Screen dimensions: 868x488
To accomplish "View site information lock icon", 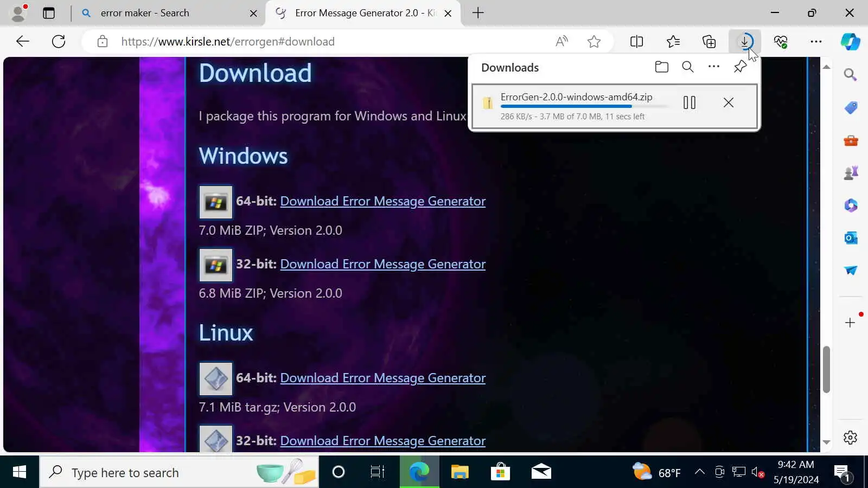I will (103, 41).
